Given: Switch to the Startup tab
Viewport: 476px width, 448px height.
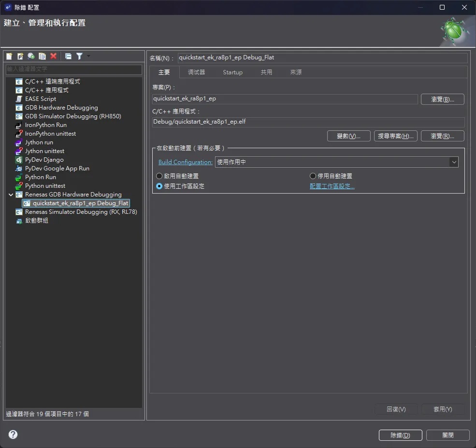Looking at the screenshot, I should pos(232,72).
